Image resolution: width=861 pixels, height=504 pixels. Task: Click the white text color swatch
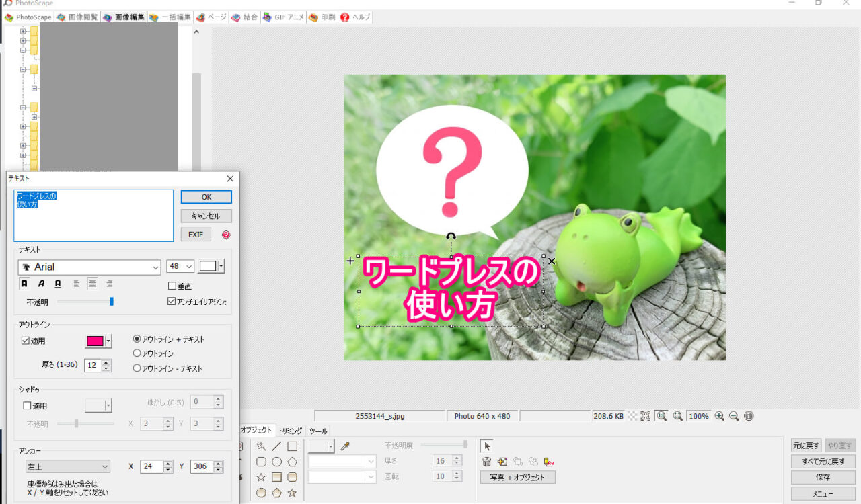pyautogui.click(x=208, y=267)
